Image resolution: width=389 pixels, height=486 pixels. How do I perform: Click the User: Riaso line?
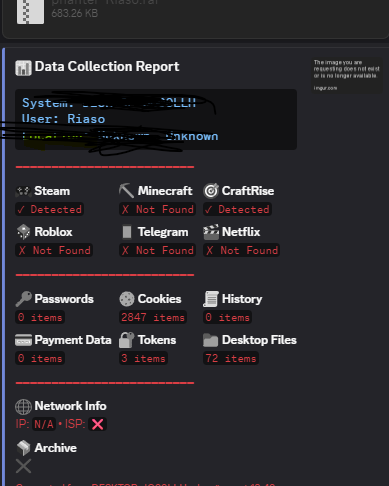(63, 119)
